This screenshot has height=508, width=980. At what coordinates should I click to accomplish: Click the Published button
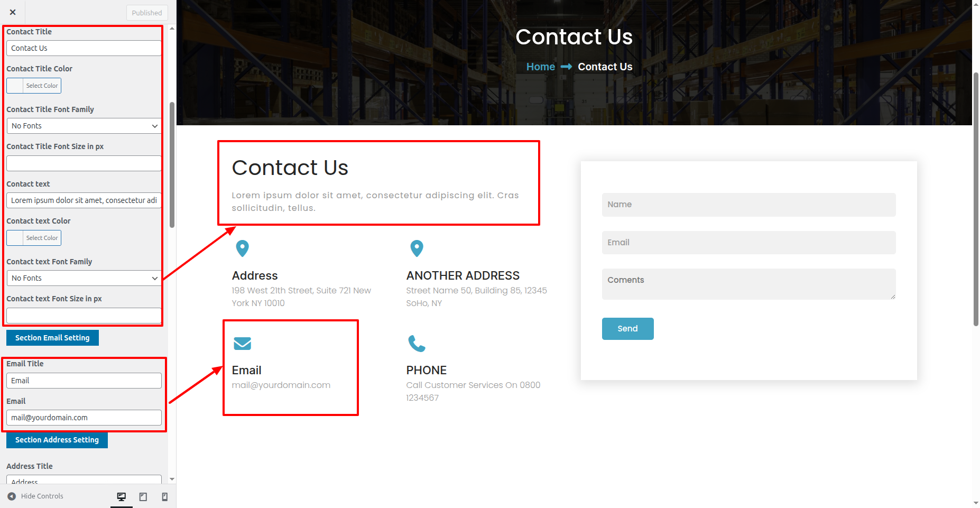click(x=147, y=13)
